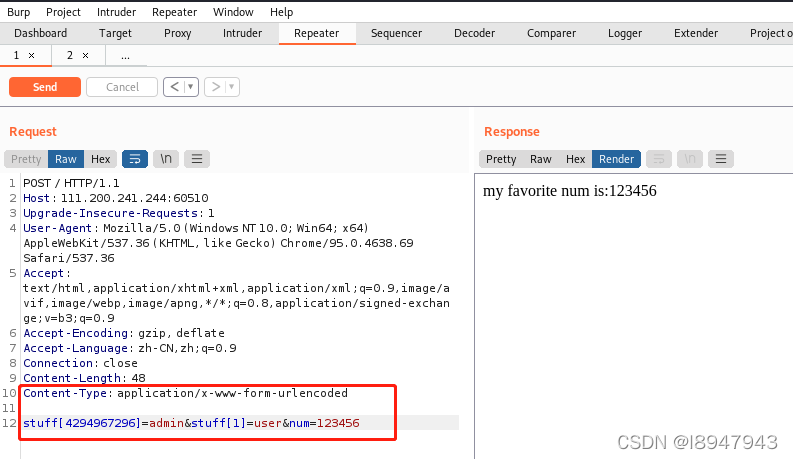Click the Response panel heading
This screenshot has height=459, width=793.
tap(512, 132)
